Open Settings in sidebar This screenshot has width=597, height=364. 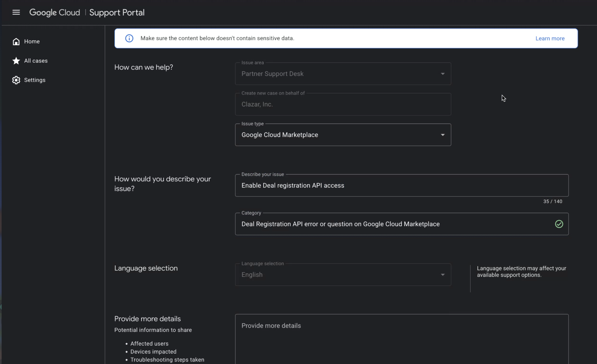[x=35, y=80]
